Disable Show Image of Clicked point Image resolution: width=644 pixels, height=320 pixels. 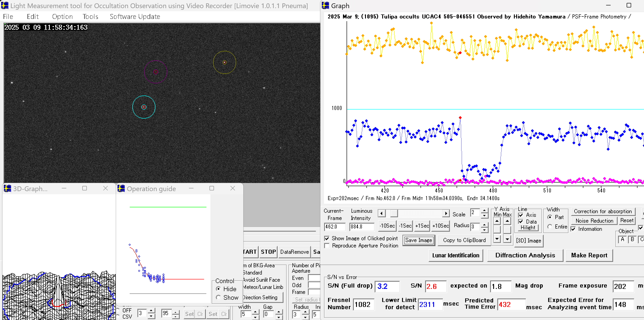[327, 238]
